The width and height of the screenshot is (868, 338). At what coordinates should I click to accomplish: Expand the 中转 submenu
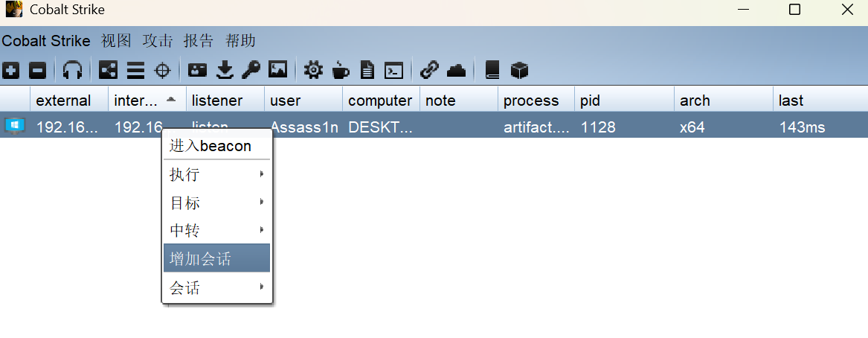(216, 231)
